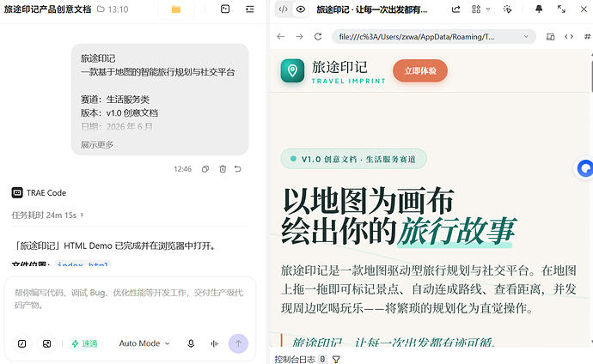The height and width of the screenshot is (364, 593).
Task: Start microphone voice input
Action: click(191, 343)
